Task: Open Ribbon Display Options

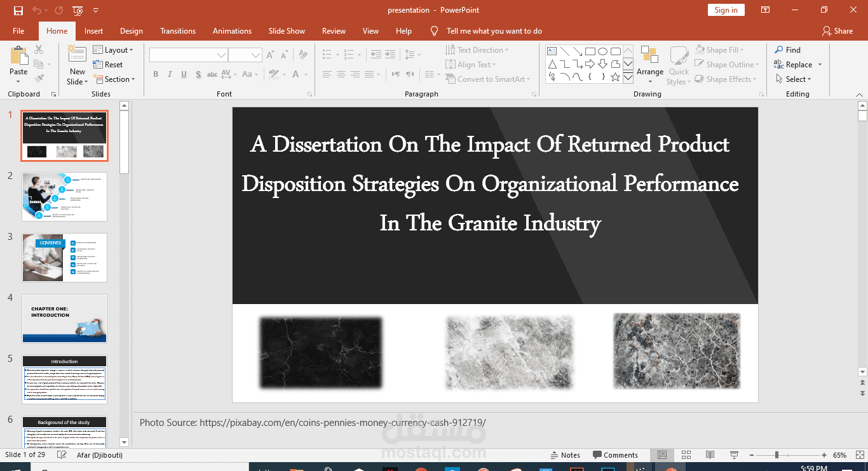Action: [x=766, y=10]
